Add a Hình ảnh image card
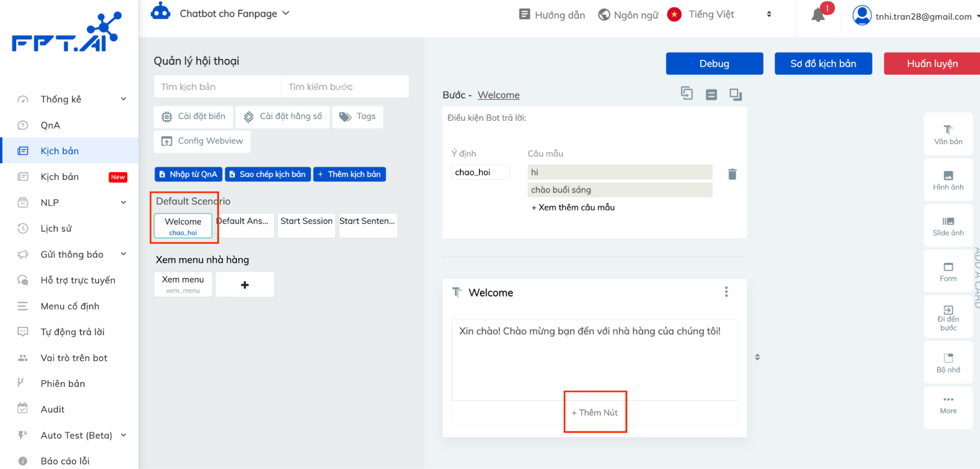 [x=948, y=180]
